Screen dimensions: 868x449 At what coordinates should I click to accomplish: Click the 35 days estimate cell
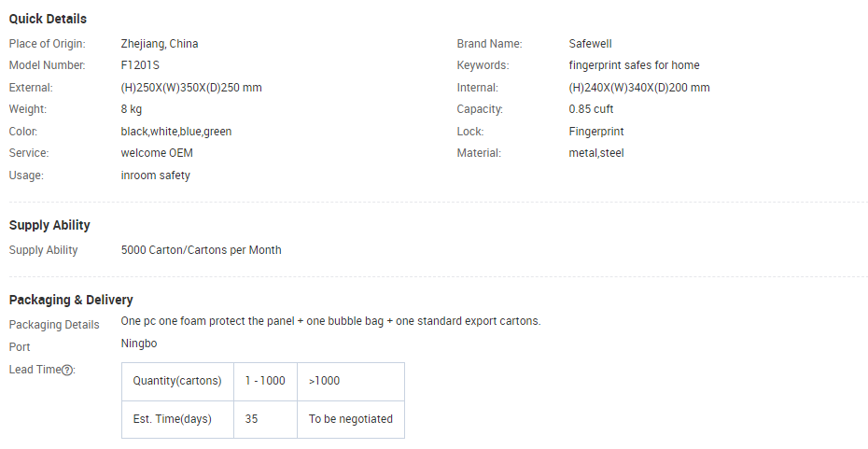pos(265,419)
